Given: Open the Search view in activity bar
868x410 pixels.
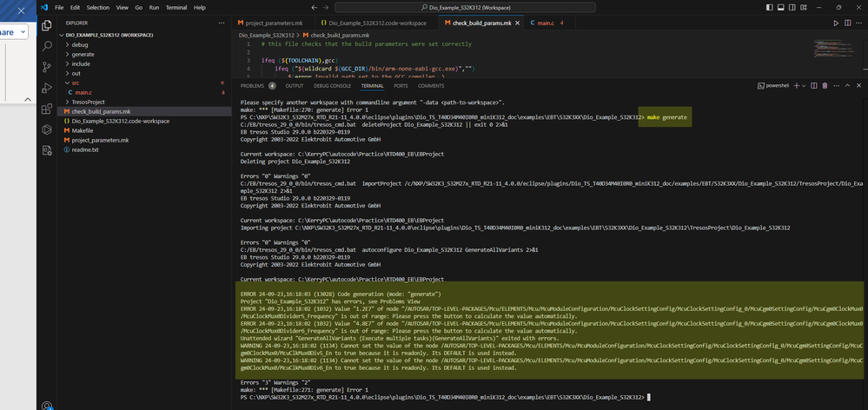Looking at the screenshot, I should tap(47, 46).
